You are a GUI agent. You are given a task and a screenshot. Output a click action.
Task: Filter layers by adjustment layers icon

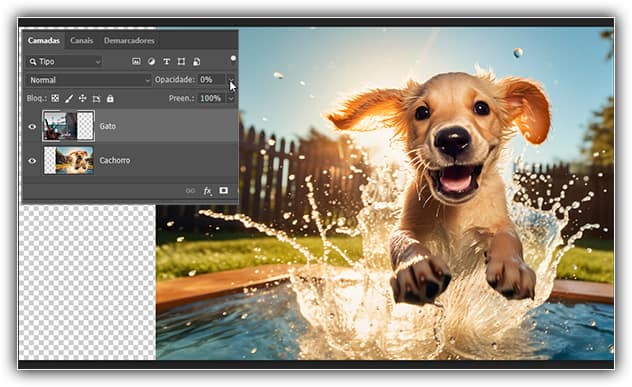(x=151, y=61)
